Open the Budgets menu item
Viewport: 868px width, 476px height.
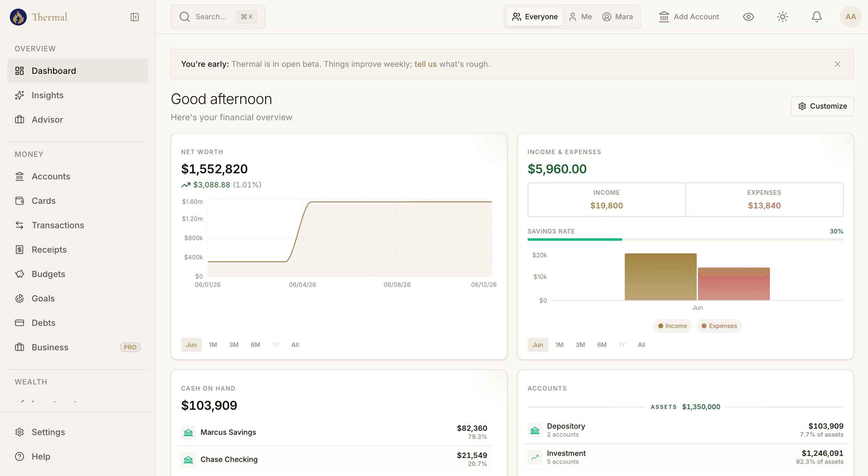pyautogui.click(x=77, y=274)
